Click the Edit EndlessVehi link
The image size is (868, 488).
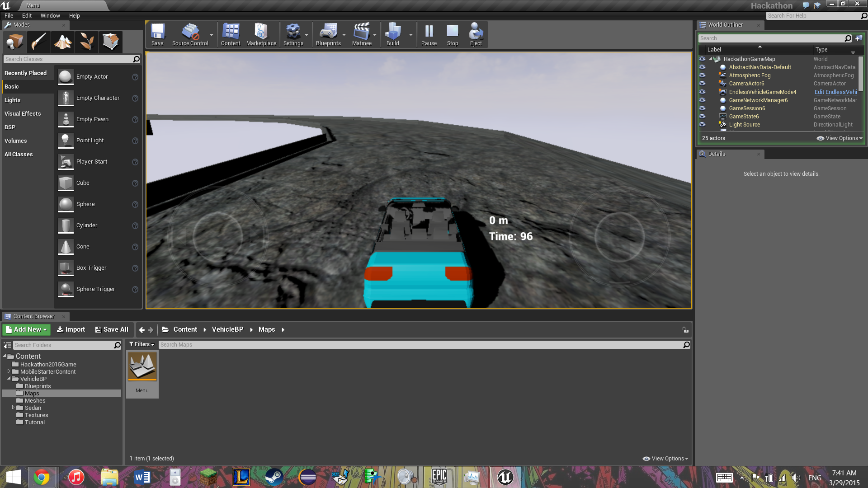[835, 92]
